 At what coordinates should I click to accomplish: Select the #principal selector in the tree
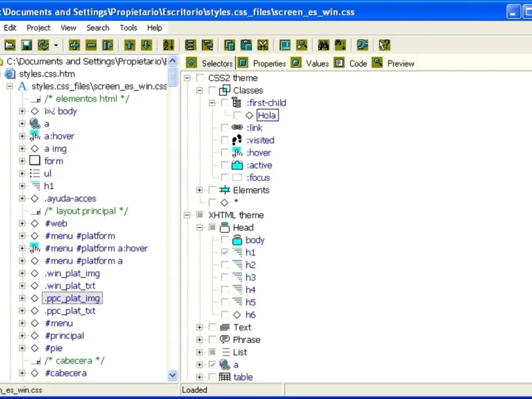(x=64, y=336)
